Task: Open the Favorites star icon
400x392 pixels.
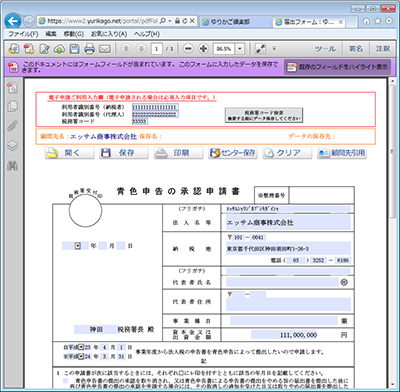Action: (378, 21)
